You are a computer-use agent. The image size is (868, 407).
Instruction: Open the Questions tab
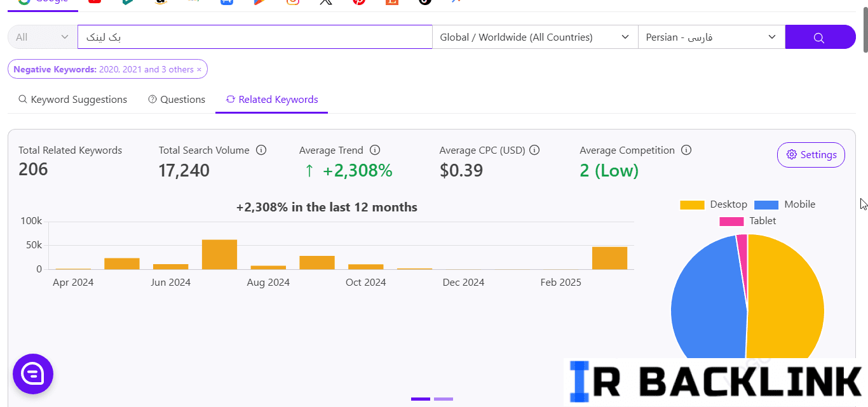(177, 100)
